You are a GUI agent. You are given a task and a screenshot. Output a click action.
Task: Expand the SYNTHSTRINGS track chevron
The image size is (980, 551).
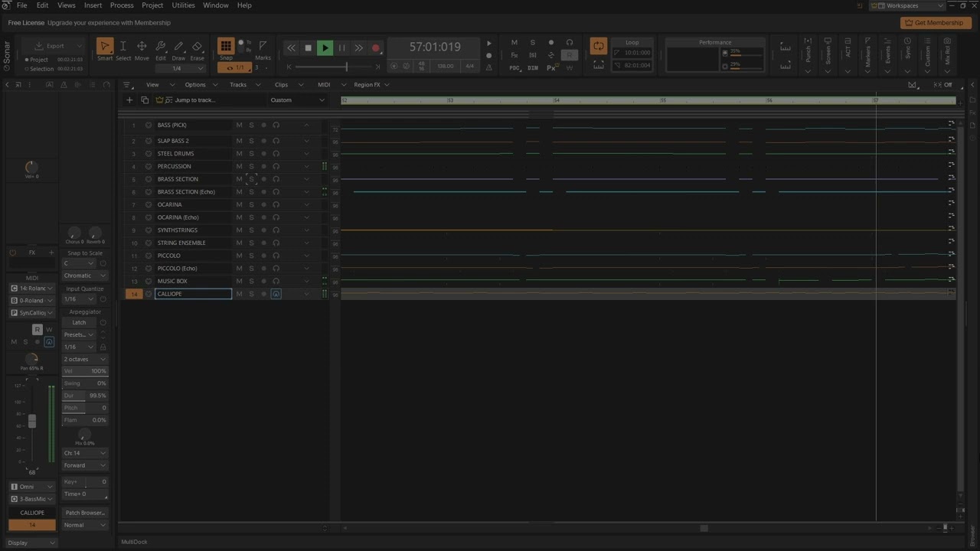tap(306, 230)
